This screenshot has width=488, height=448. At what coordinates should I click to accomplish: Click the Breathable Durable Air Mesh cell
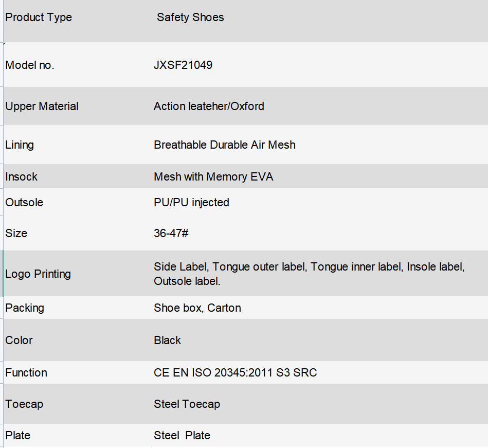[x=320, y=145]
